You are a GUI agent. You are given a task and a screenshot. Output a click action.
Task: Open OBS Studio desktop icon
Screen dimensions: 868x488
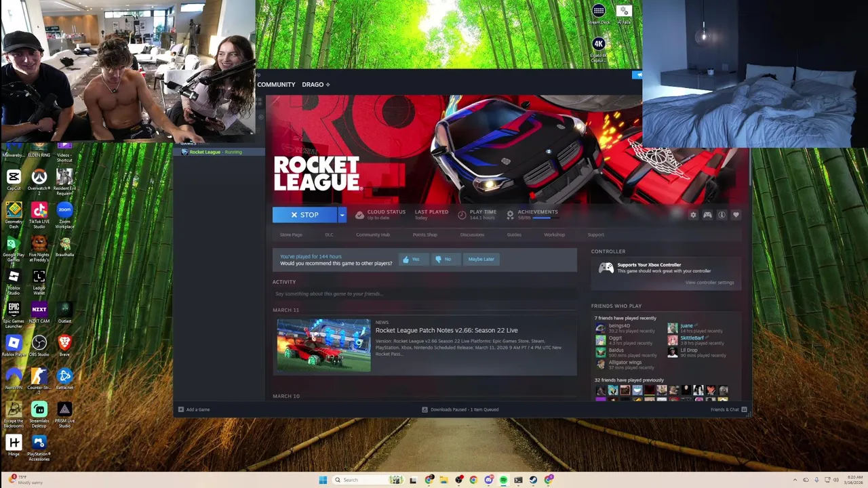pos(39,346)
